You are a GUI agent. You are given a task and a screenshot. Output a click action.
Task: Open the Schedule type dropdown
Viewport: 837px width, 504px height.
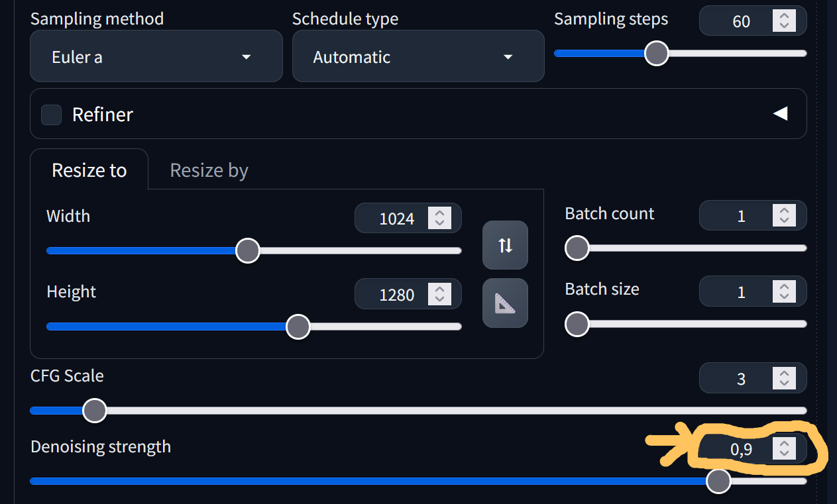tap(418, 57)
